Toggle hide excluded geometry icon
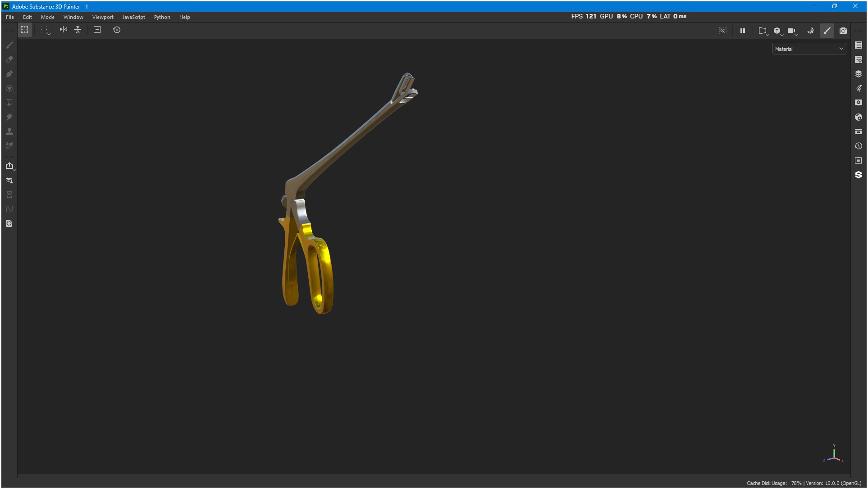The image size is (868, 489). 722,31
